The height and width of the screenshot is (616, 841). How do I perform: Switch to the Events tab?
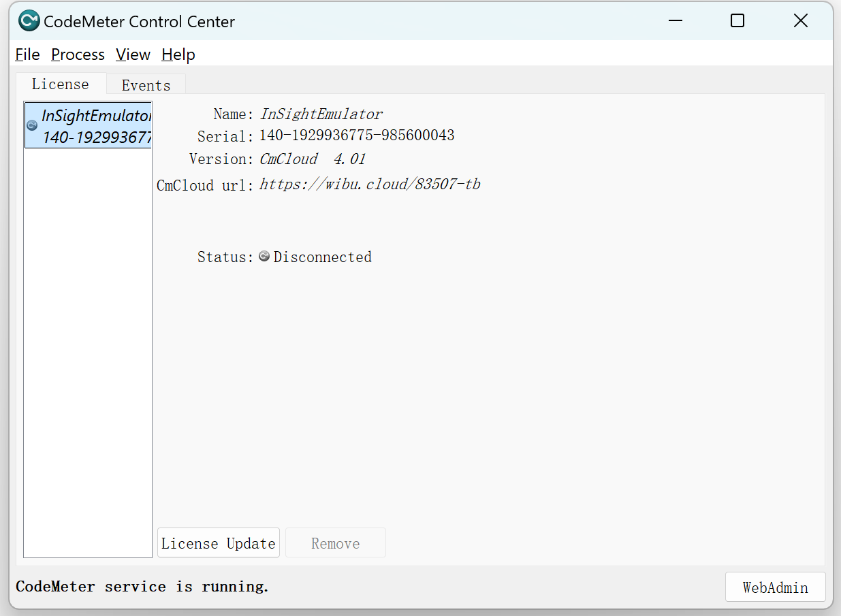[146, 85]
